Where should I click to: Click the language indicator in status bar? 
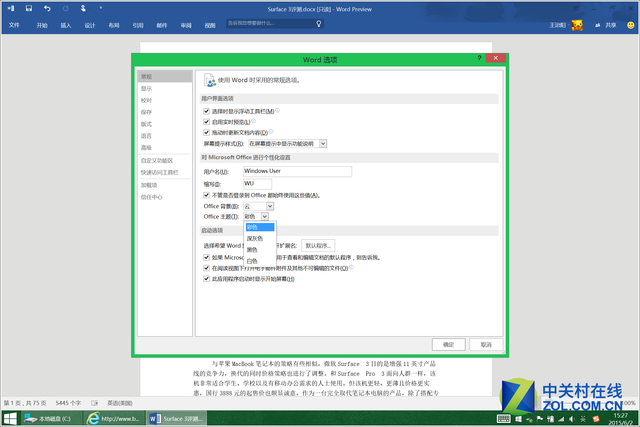click(120, 403)
